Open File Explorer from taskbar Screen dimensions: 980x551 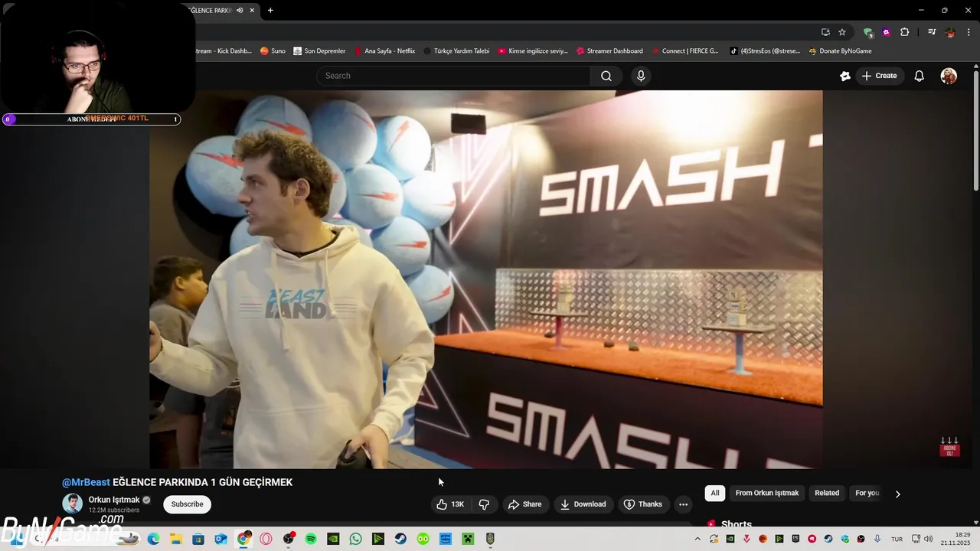coord(175,539)
